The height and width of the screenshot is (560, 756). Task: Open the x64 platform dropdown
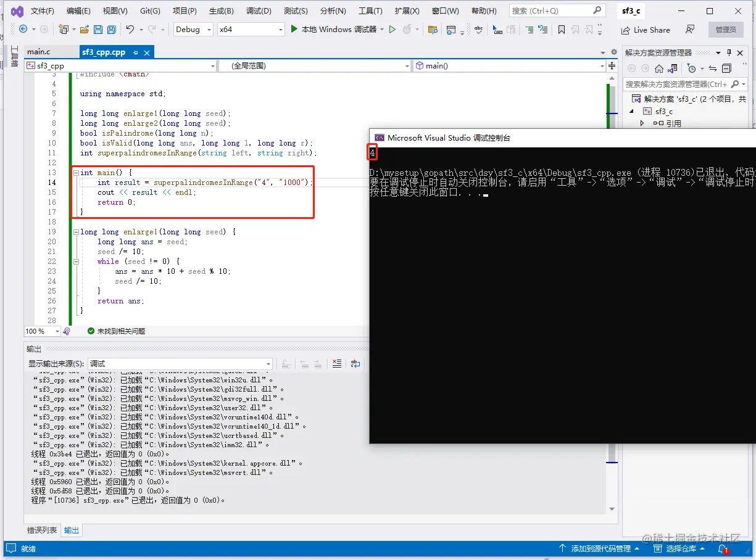click(x=251, y=29)
